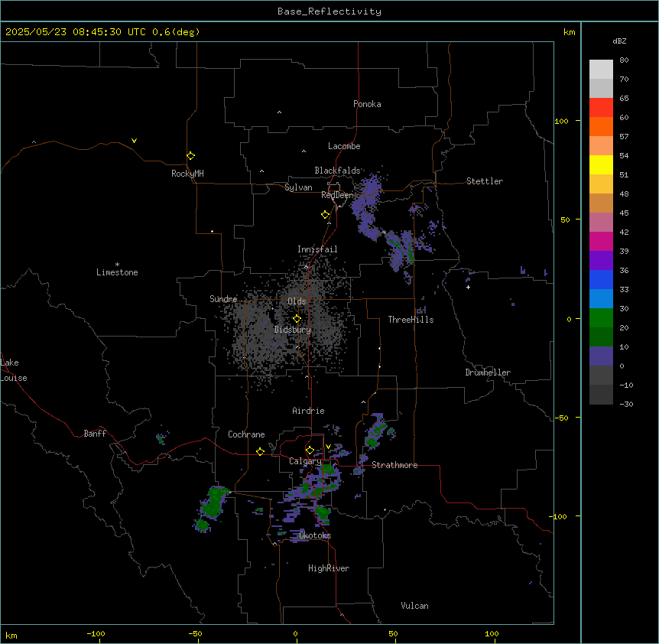Click the Lacombe city label

pyautogui.click(x=344, y=146)
